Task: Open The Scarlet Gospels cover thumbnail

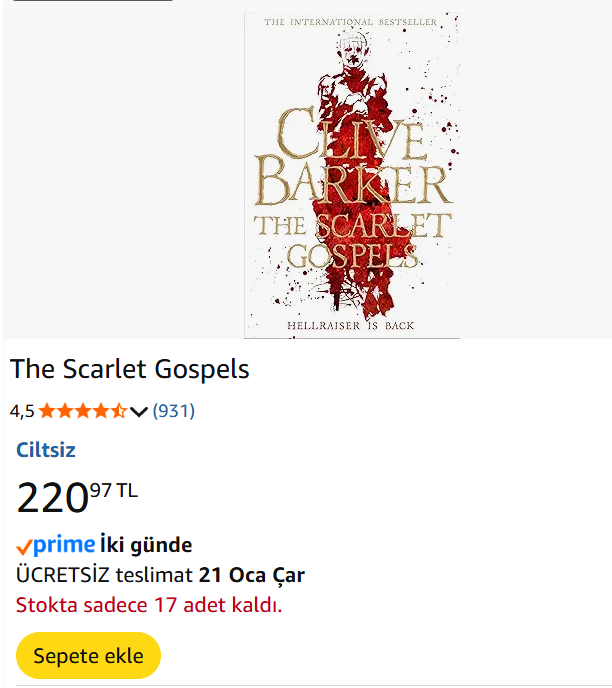Action: (351, 175)
